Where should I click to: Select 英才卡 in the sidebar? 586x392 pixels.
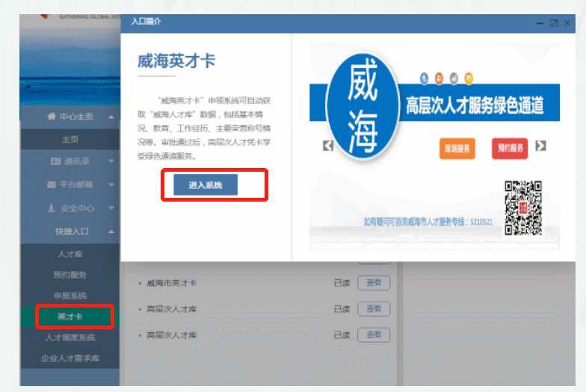[70, 317]
